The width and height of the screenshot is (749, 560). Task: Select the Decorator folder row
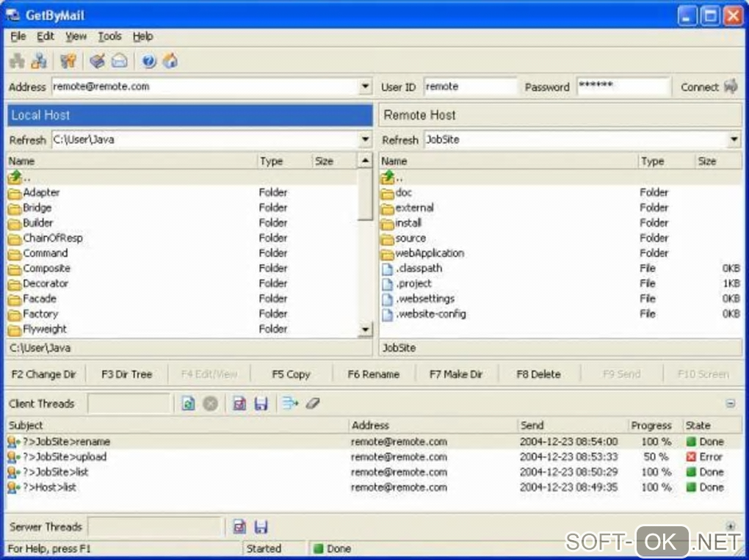[181, 283]
